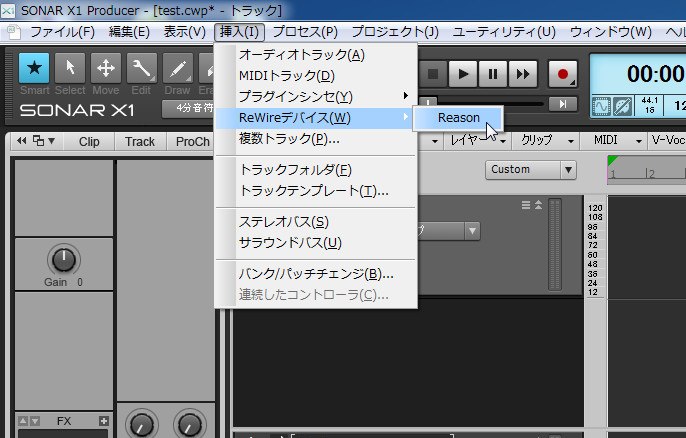Click the waveform icon under the time display
The height and width of the screenshot is (438, 686).
click(x=601, y=106)
